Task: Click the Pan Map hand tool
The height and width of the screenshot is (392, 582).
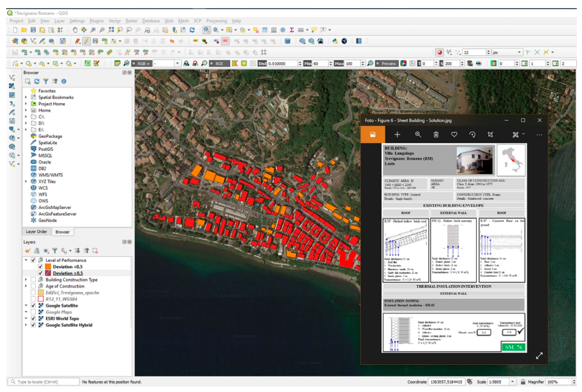Action: point(75,30)
